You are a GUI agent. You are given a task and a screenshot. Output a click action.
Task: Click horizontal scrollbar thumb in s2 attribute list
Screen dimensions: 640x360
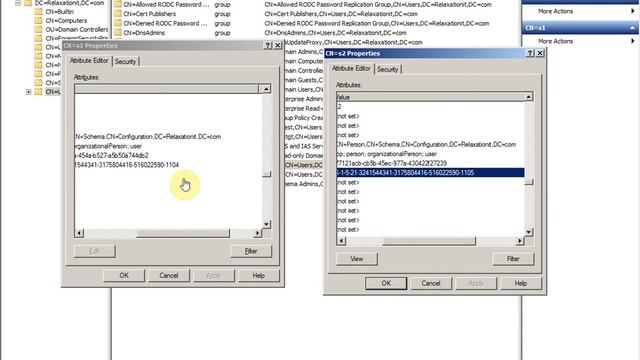point(429,241)
